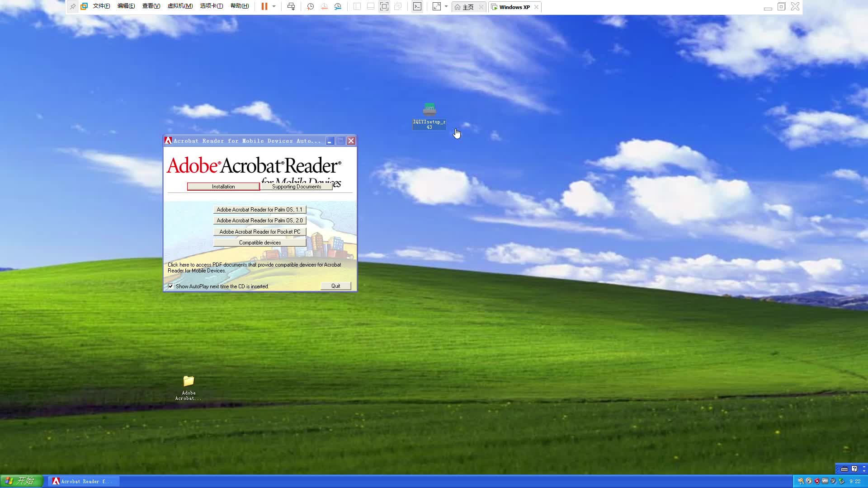Enter full screen mode icon
Screen dimensions: 868x488
(384, 6)
